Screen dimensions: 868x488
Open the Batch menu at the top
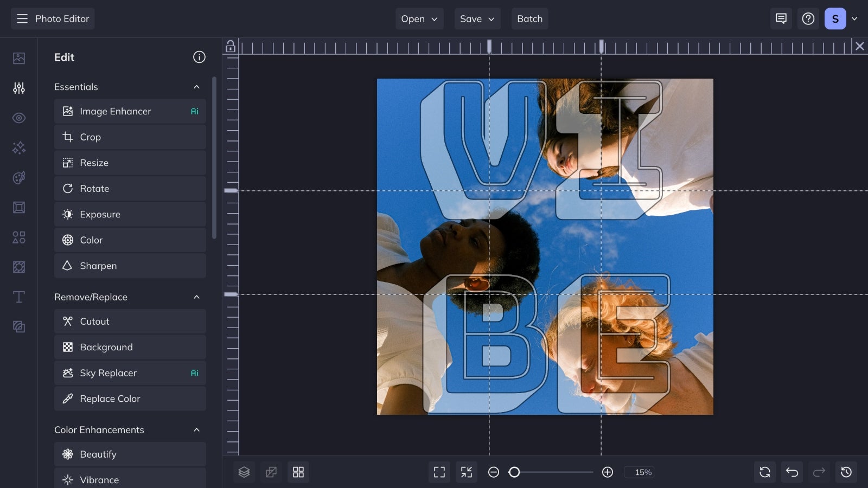529,18
